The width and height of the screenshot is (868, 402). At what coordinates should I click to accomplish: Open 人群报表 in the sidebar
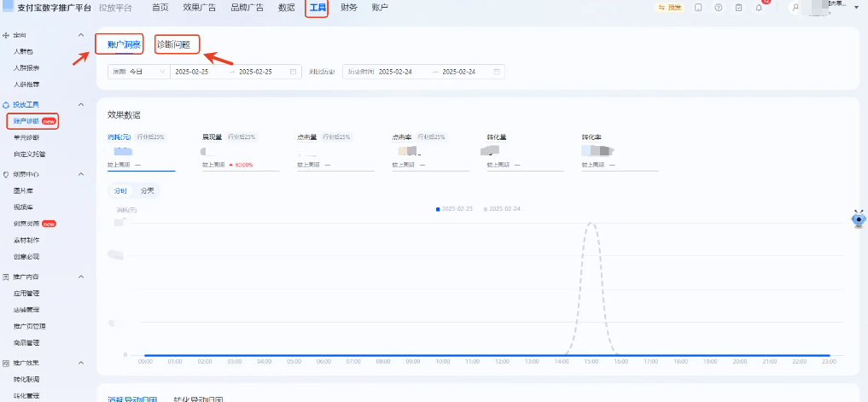pos(26,68)
